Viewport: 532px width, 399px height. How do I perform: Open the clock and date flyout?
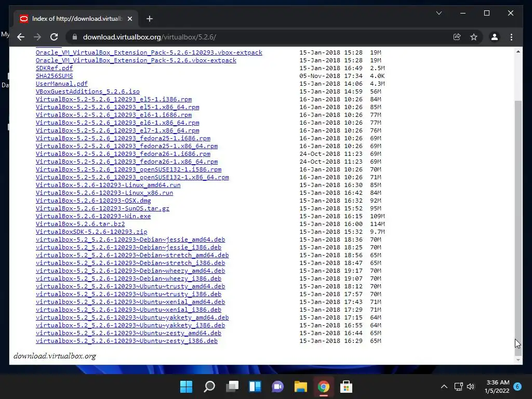pyautogui.click(x=497, y=387)
